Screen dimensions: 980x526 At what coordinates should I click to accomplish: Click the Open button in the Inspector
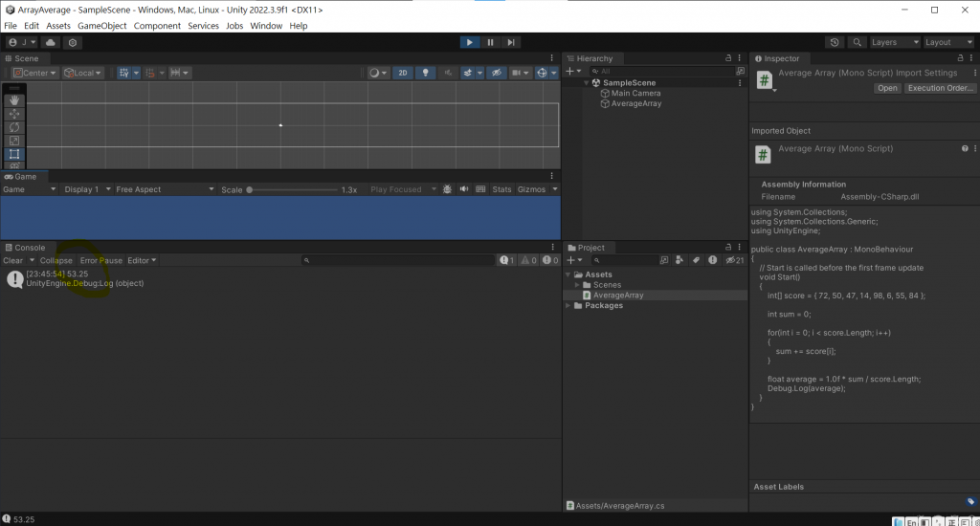click(x=887, y=88)
